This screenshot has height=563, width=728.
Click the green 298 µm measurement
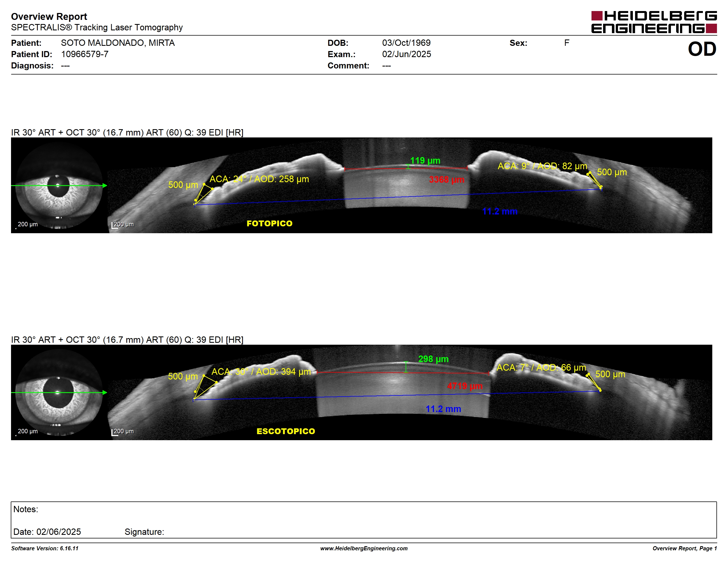[433, 359]
